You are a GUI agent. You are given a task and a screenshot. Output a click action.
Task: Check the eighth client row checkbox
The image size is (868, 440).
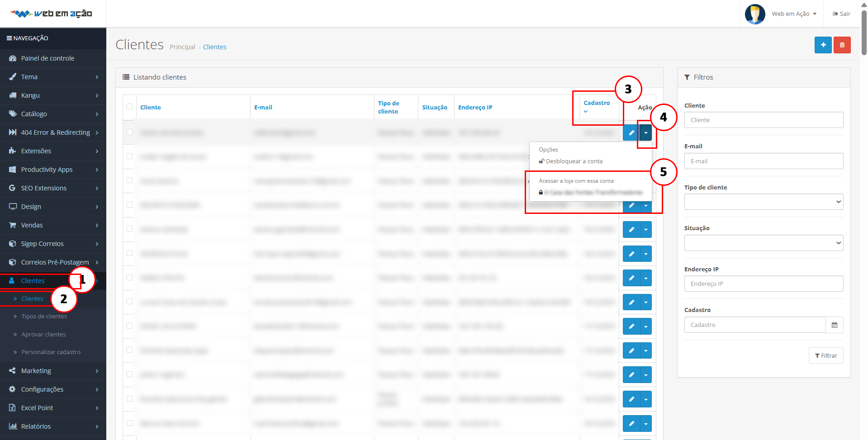point(130,302)
